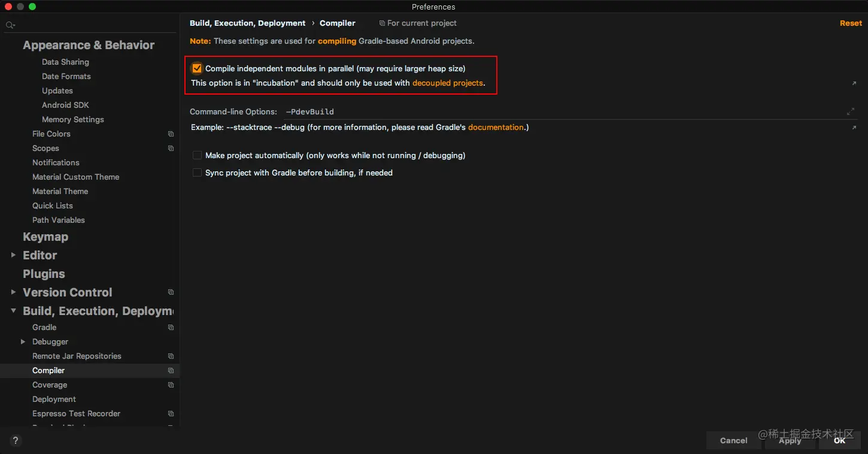Viewport: 868px width, 454px height.
Task: Click the project-level icon beside Scopes
Action: click(171, 149)
